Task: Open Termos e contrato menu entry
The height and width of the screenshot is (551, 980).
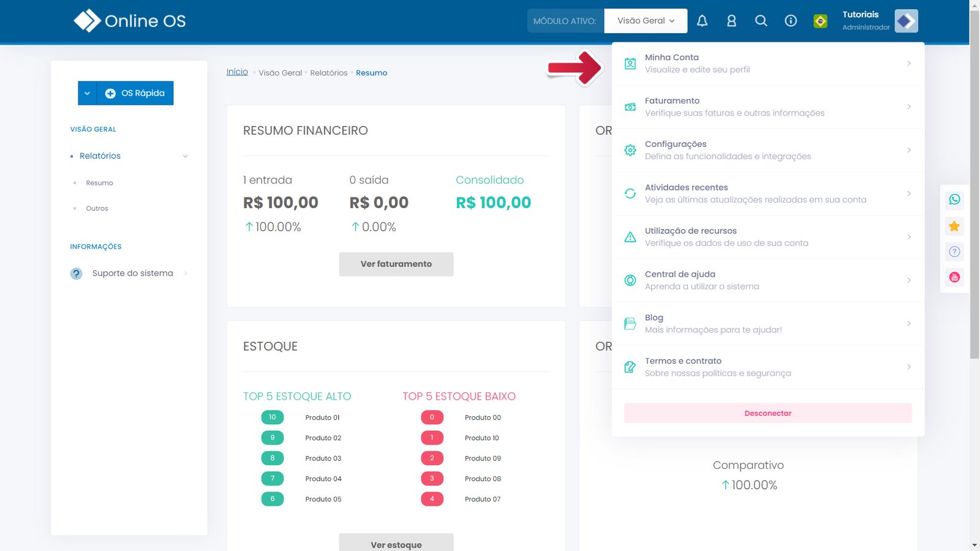Action: [768, 367]
